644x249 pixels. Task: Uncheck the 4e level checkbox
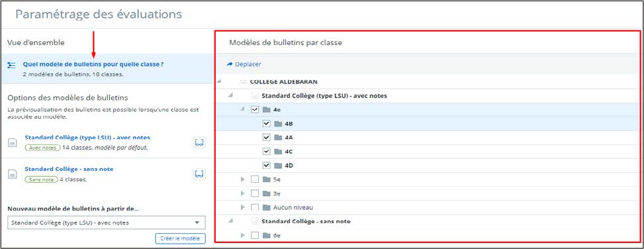coord(255,110)
